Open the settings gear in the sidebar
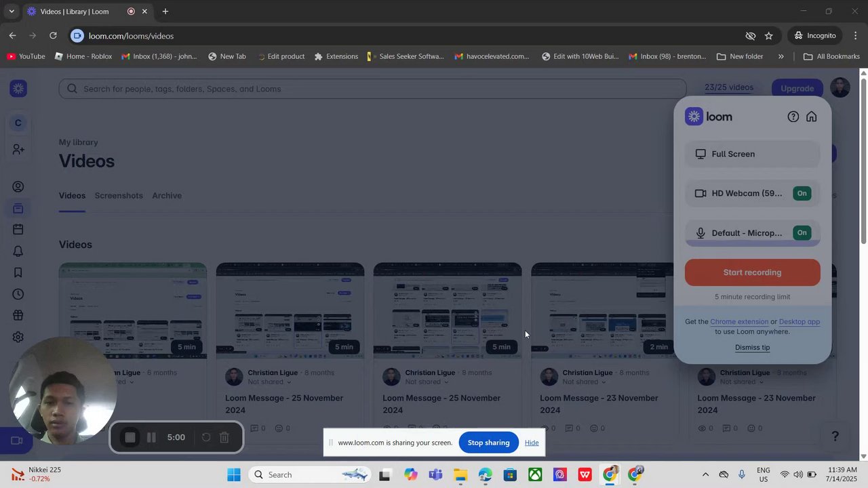The width and height of the screenshot is (868, 488). (x=18, y=337)
